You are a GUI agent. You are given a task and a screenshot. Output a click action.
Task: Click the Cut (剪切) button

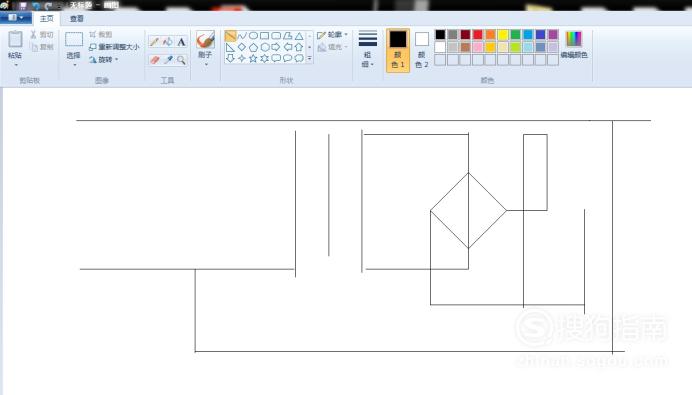tap(42, 34)
